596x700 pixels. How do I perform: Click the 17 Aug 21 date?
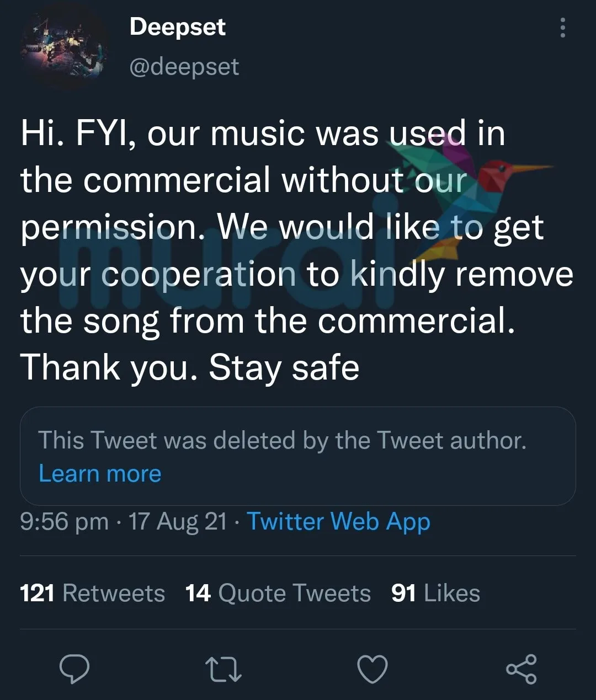tap(178, 521)
